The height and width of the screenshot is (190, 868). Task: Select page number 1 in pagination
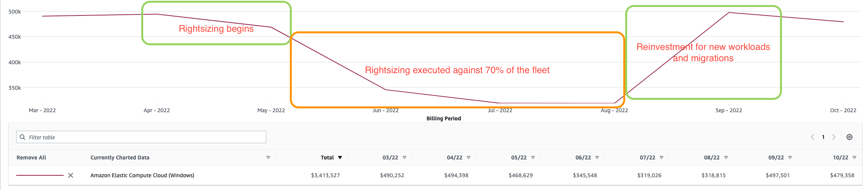click(823, 137)
